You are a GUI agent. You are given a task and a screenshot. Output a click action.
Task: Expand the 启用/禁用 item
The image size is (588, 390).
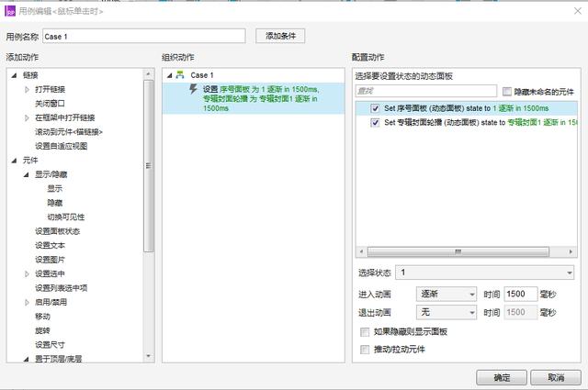coord(27,302)
